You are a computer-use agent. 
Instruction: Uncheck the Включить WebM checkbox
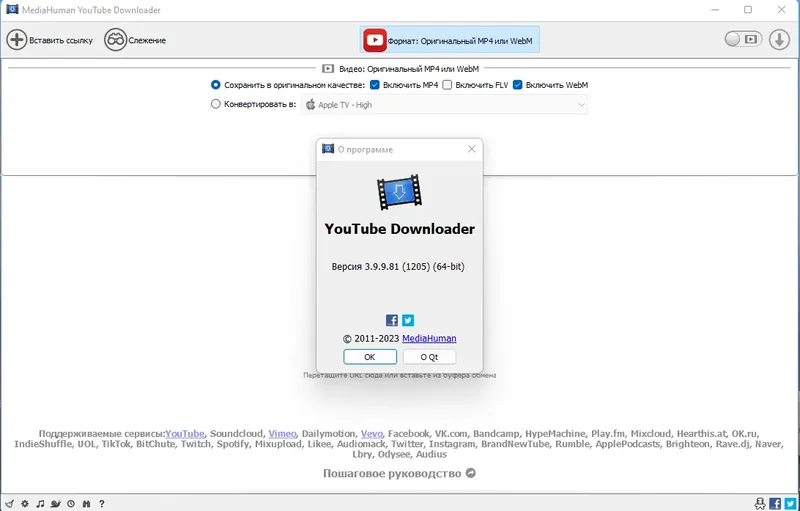click(x=517, y=85)
